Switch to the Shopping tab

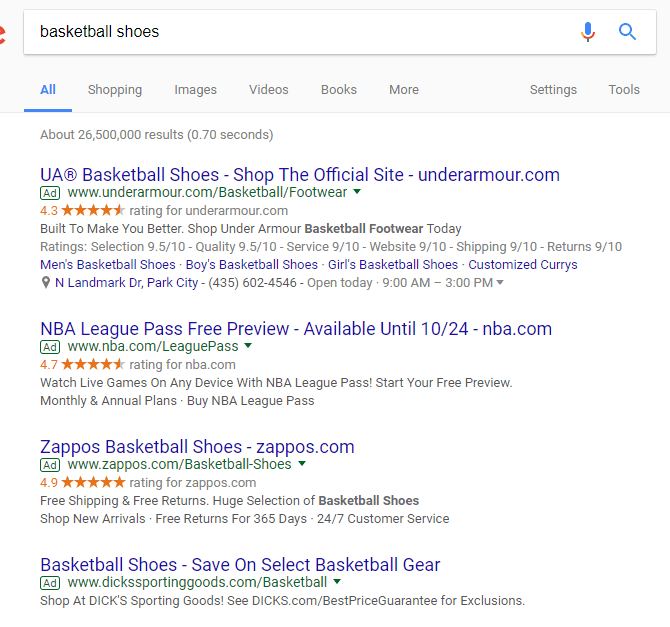point(115,90)
